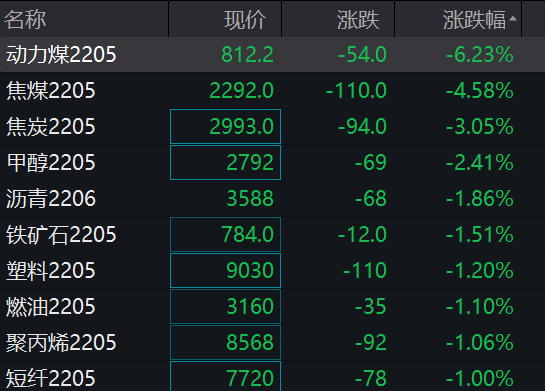Select the 塑料2205 contract name
The height and width of the screenshot is (391, 545).
coord(50,270)
